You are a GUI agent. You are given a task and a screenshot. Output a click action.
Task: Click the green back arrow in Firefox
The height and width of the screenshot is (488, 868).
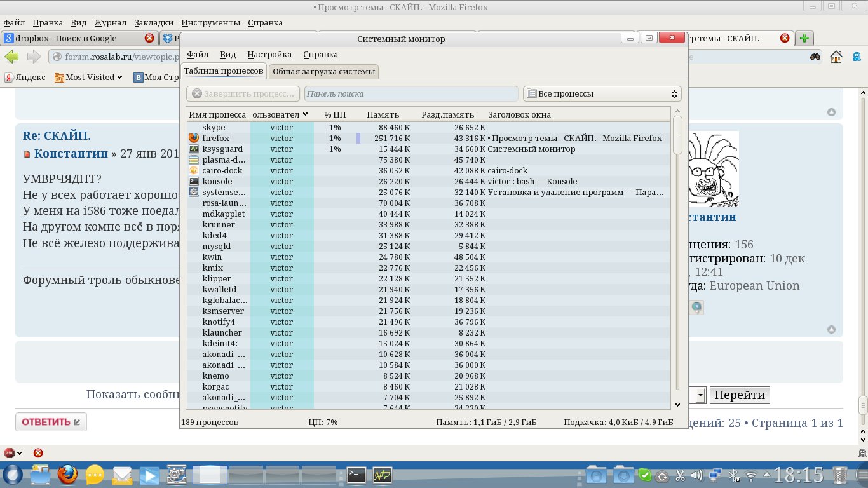coord(12,57)
